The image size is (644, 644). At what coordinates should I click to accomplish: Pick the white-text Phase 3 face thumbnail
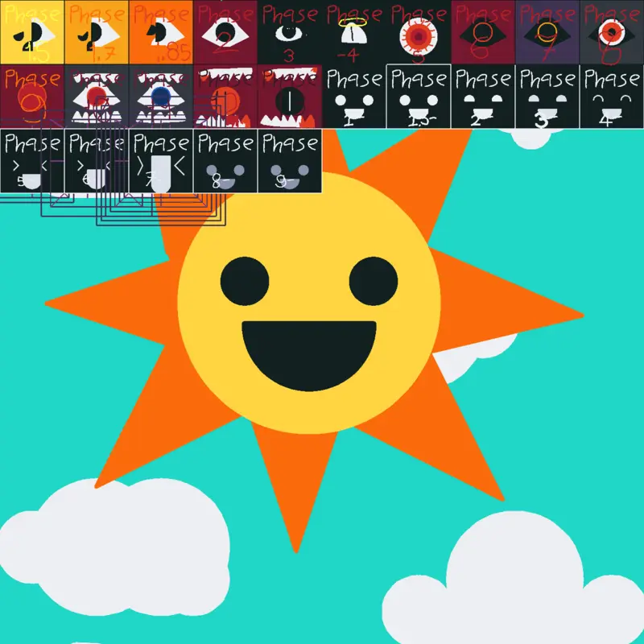tap(547, 97)
